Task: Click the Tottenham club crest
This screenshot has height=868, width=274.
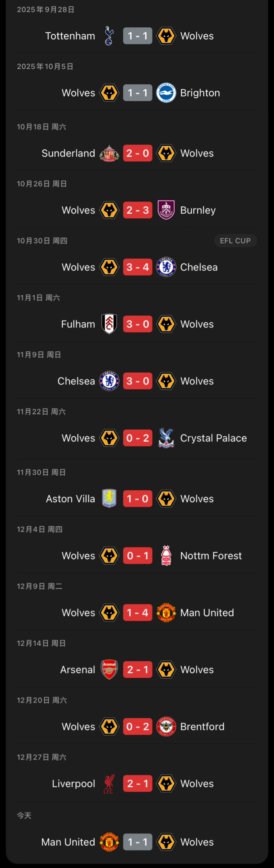Action: (x=109, y=36)
